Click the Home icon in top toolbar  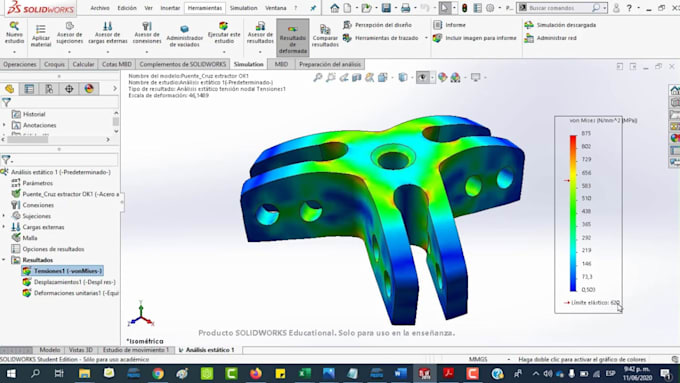[334, 8]
